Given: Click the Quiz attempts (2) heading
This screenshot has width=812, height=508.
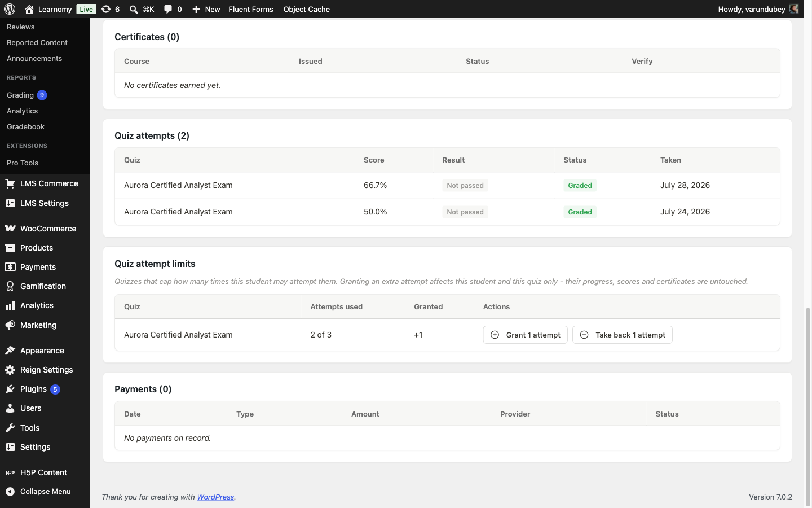Looking at the screenshot, I should point(152,135).
